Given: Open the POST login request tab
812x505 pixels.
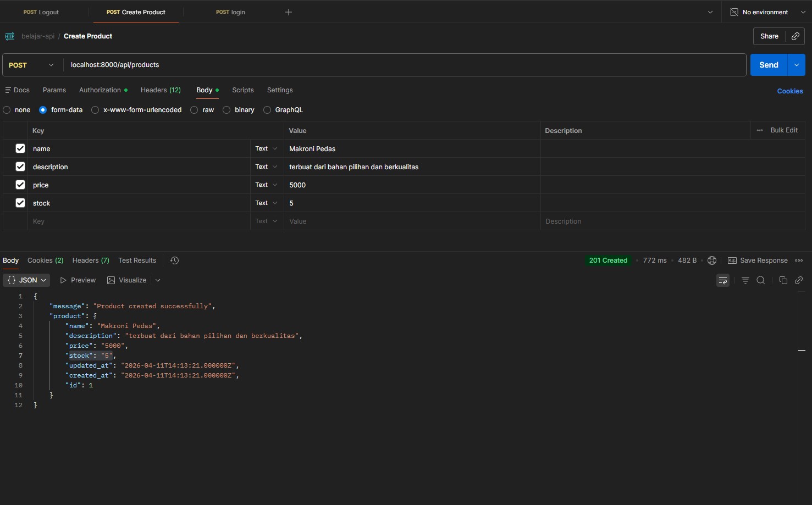Looking at the screenshot, I should 231,12.
